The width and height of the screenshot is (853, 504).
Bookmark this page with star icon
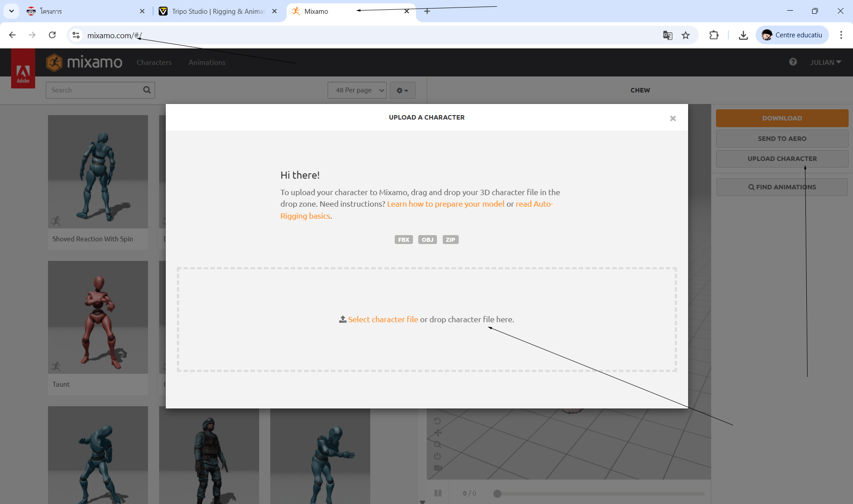tap(685, 35)
